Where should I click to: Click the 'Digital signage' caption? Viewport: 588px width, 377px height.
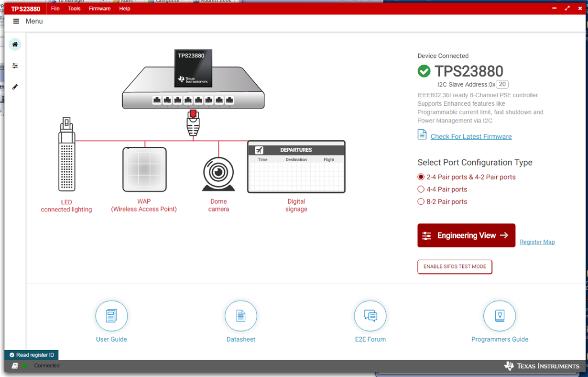[x=296, y=205]
